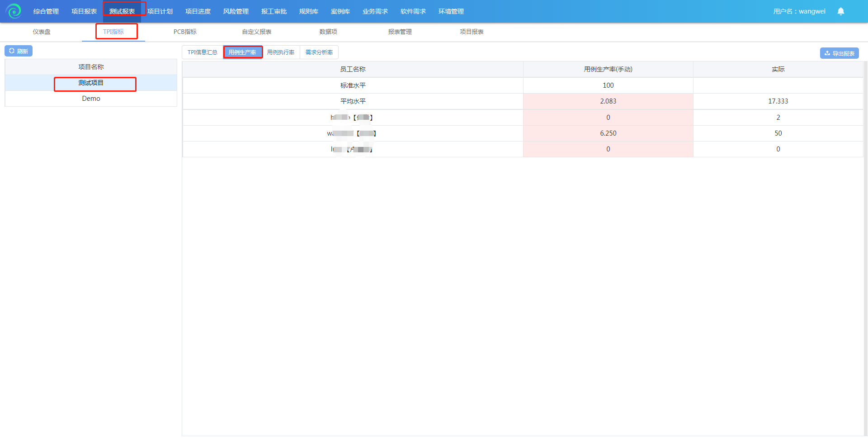Open 环境管理 menu
The width and height of the screenshot is (868, 438).
click(451, 11)
